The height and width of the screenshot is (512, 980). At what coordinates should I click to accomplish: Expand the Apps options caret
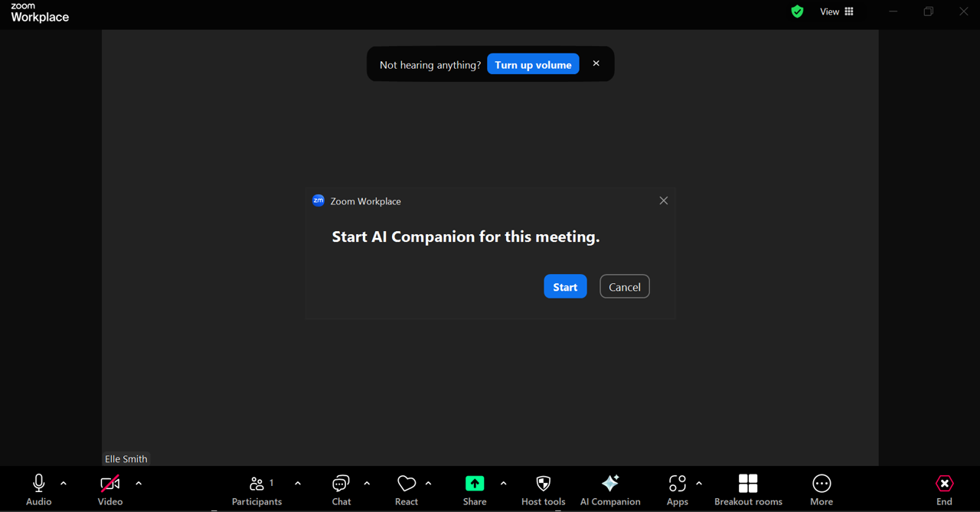699,484
